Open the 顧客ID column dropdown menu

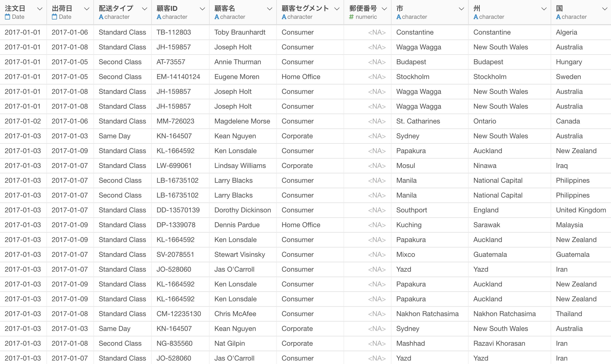pos(202,9)
